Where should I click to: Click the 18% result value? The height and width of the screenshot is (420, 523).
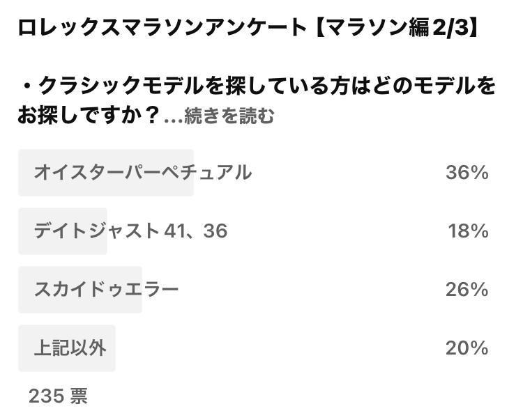[x=468, y=231]
